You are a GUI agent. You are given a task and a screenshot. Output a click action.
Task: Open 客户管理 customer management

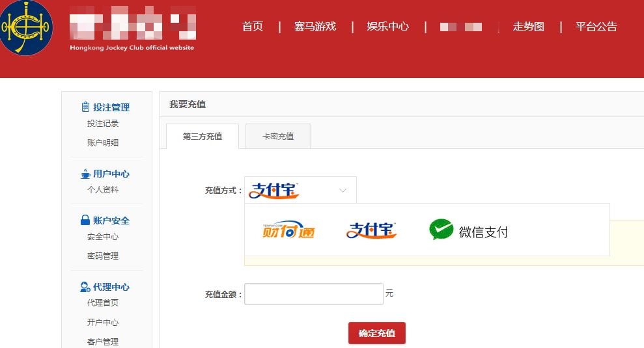[103, 341]
